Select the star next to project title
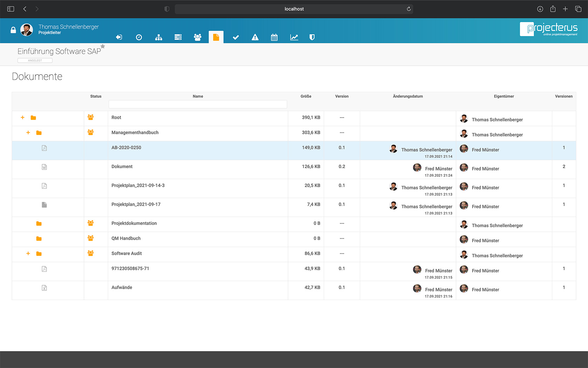This screenshot has height=368, width=588. pyautogui.click(x=103, y=46)
